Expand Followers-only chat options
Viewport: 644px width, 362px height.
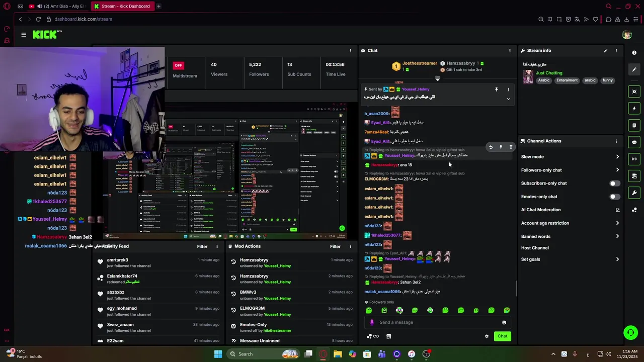pyautogui.click(x=617, y=170)
